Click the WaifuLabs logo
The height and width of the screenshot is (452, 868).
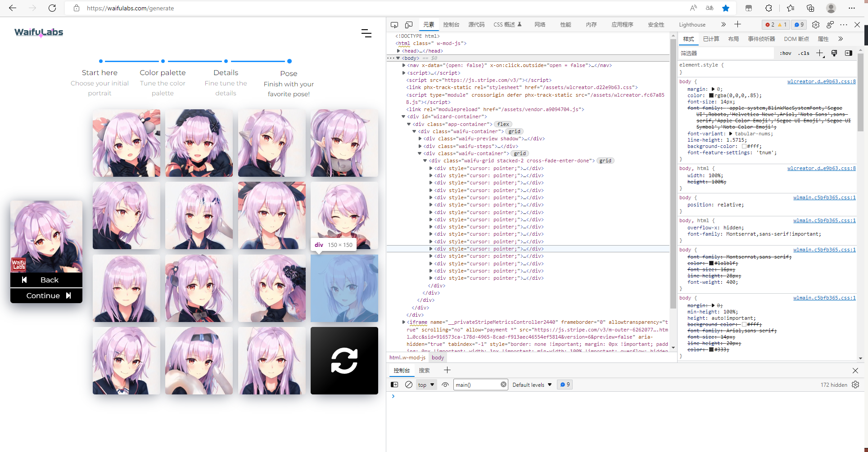click(x=39, y=32)
